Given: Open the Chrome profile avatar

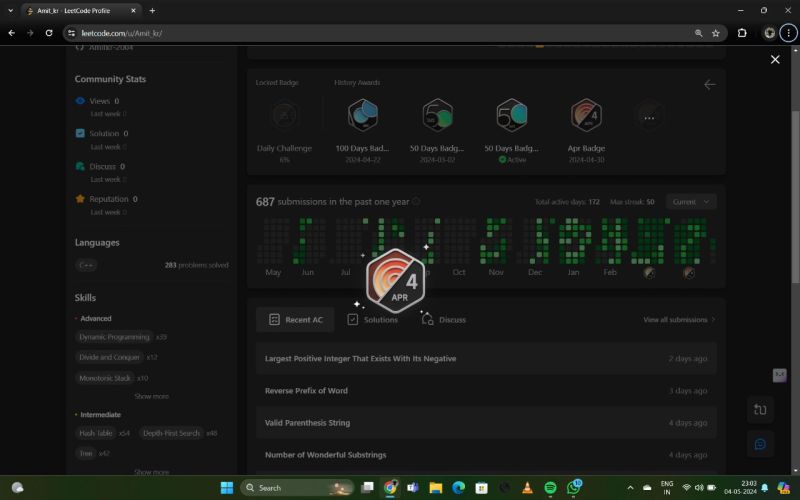Looking at the screenshot, I should coord(769,33).
